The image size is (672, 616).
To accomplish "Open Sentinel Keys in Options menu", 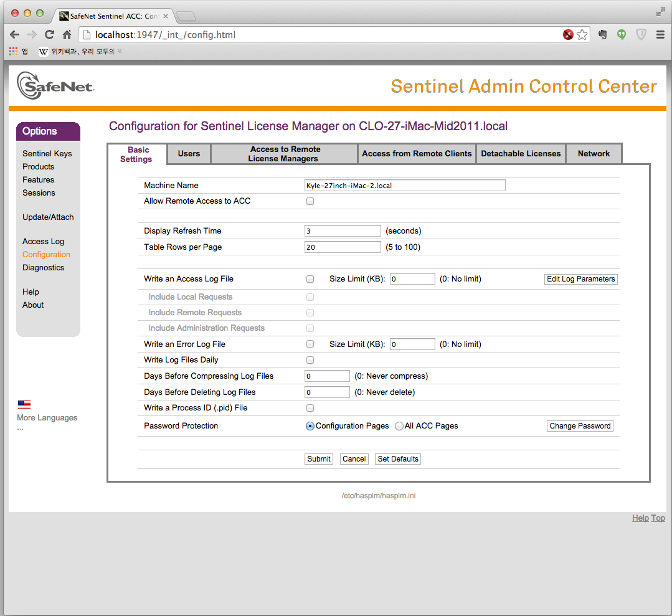I will coord(47,153).
